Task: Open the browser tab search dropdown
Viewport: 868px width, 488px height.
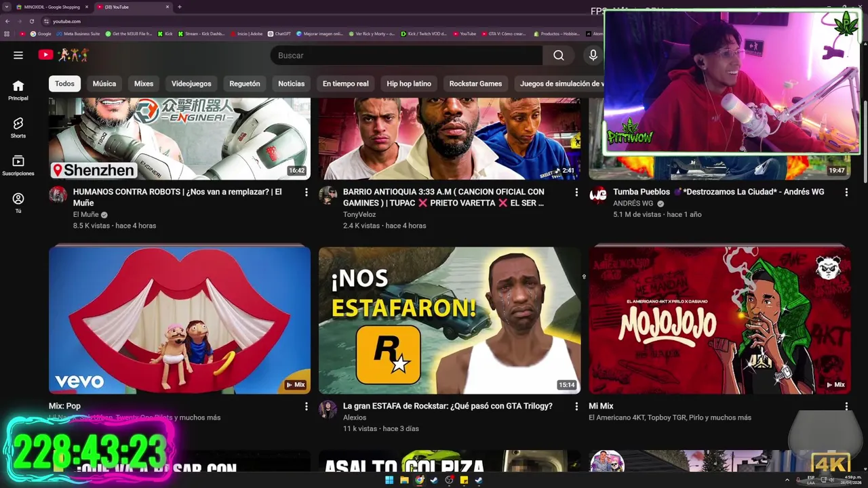Action: pyautogui.click(x=7, y=7)
